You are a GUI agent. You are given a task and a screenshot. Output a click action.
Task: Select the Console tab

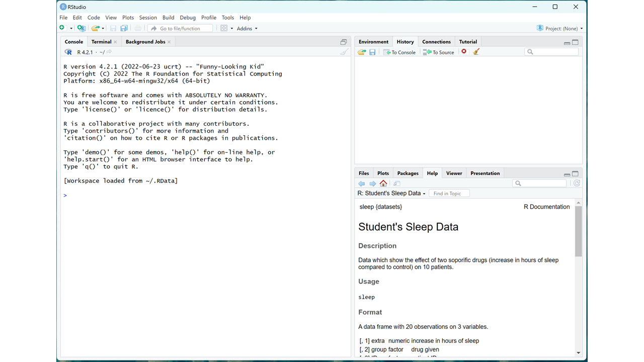pyautogui.click(x=74, y=42)
